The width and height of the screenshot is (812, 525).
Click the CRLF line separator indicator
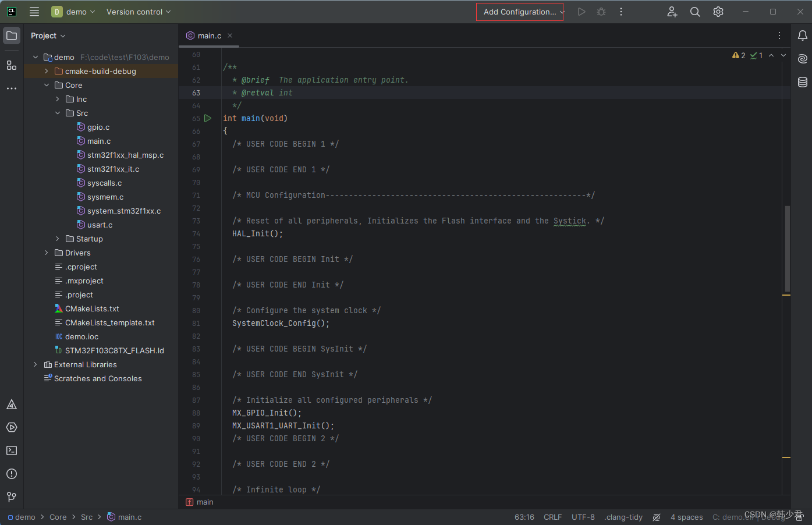point(552,517)
